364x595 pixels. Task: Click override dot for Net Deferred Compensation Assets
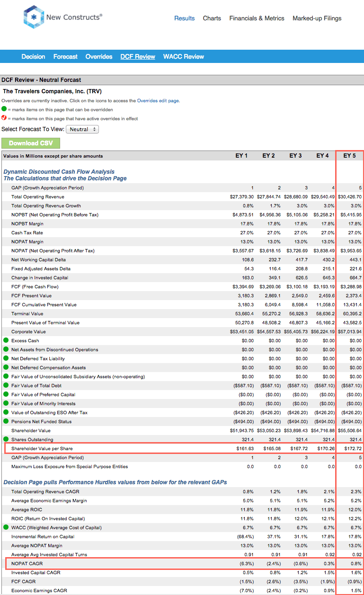click(6, 367)
